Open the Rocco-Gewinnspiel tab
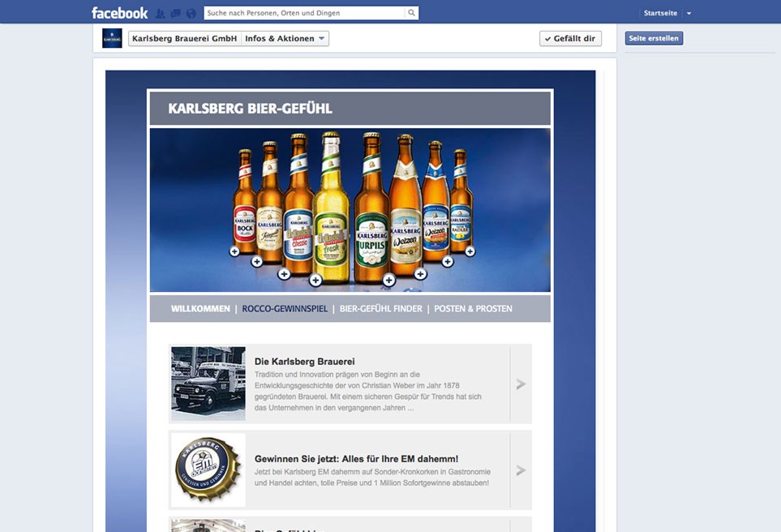 285,309
